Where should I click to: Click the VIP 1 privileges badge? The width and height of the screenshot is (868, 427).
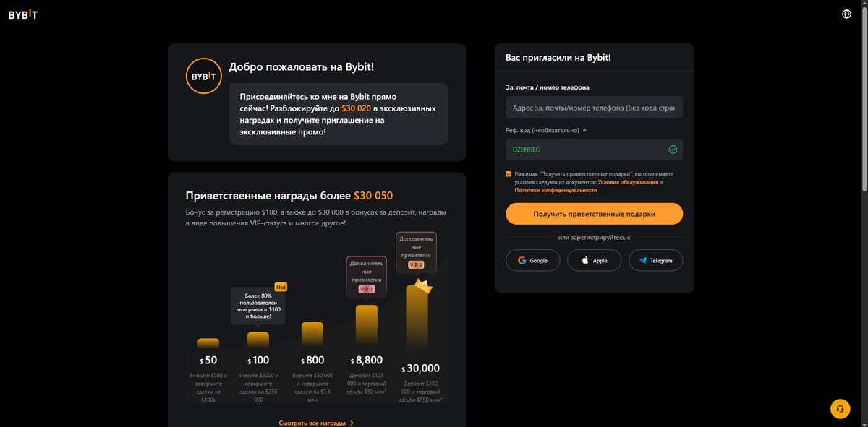(x=367, y=289)
